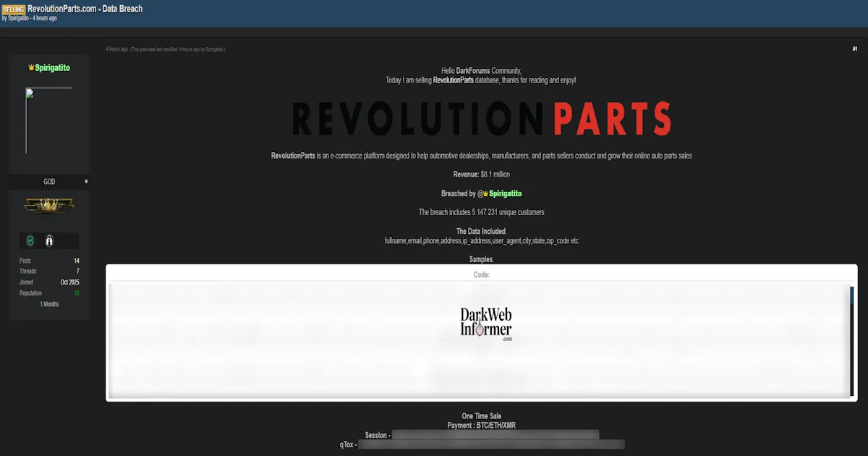Viewport: 868px width, 456px height.
Task: Select the green snake badge icon
Action: tap(30, 240)
